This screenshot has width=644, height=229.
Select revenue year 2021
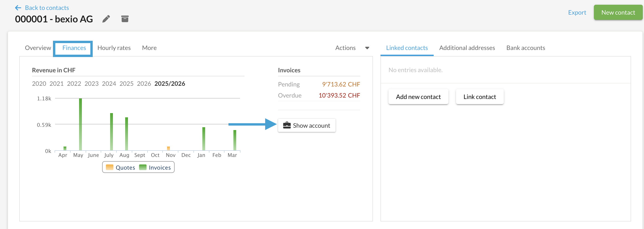56,84
